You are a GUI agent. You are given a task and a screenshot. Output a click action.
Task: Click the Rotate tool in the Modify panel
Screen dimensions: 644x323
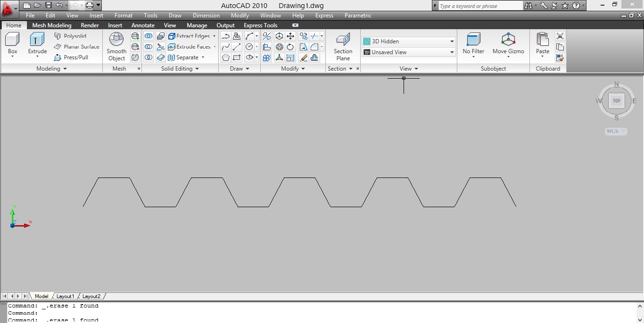[290, 47]
